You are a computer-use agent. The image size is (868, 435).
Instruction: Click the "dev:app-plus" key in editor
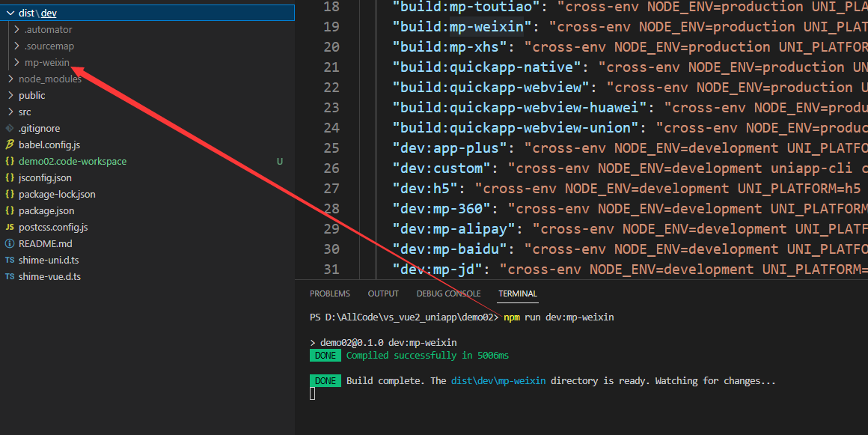click(x=450, y=148)
